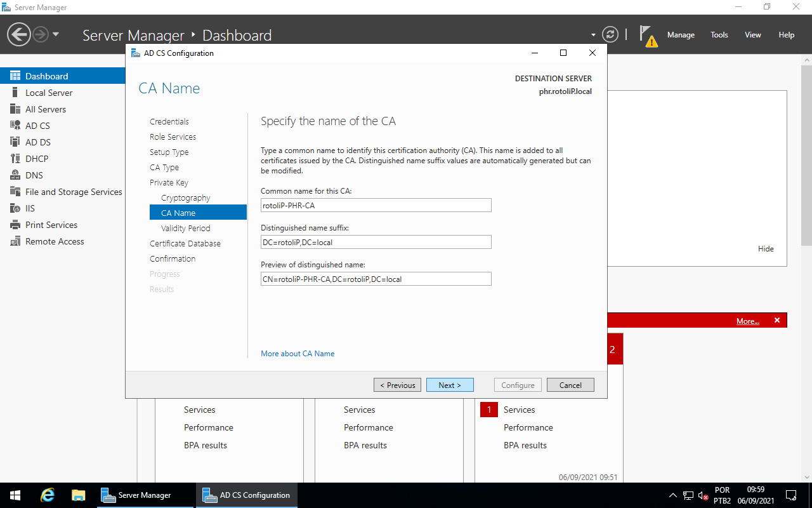Open the breadcrumb dropdown beside the refresh icon
Screen dimensions: 812x508
coord(592,34)
